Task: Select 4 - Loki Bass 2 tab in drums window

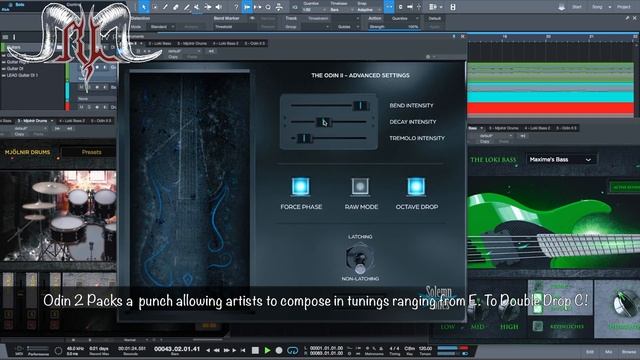Action: pos(72,121)
